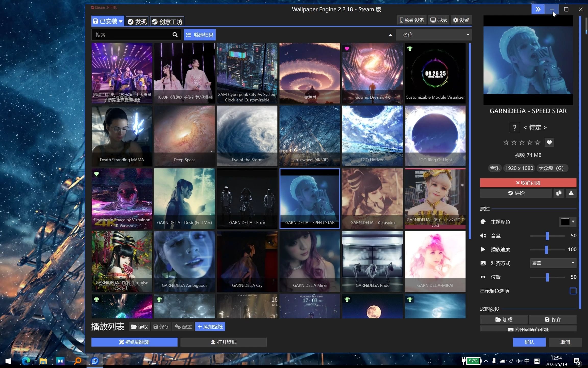Viewport: 588px width, 368px height.
Task: Click the taskbar volume speaker icon
Action: [519, 361]
